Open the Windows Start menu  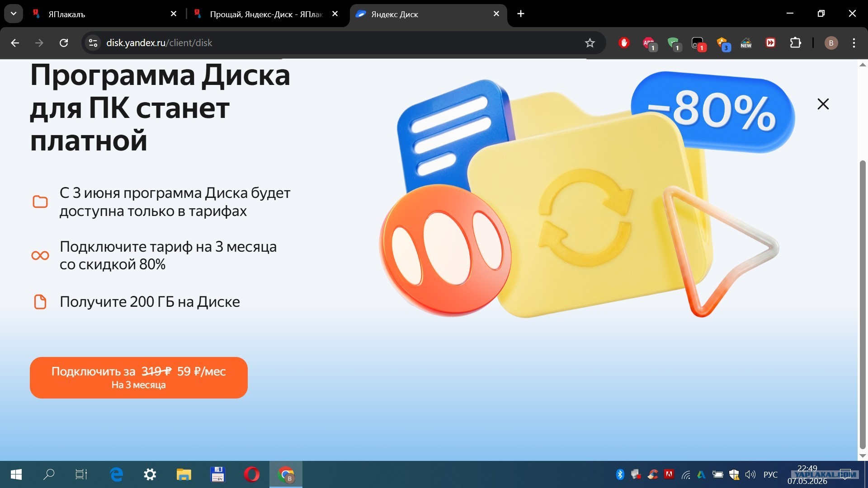(16, 474)
